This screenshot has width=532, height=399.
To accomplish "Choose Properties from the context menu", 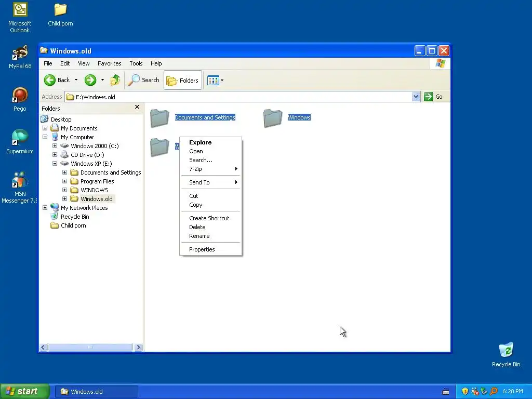I will [211, 249].
